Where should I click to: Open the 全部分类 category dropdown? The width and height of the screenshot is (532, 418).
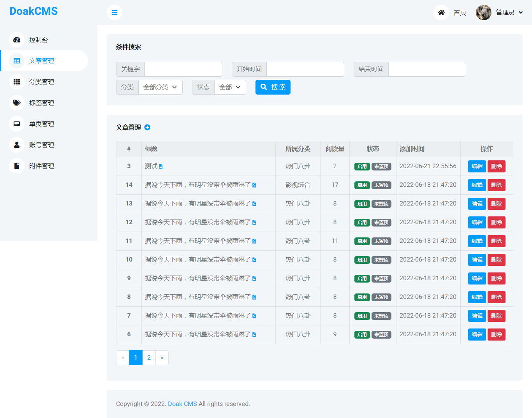click(160, 87)
